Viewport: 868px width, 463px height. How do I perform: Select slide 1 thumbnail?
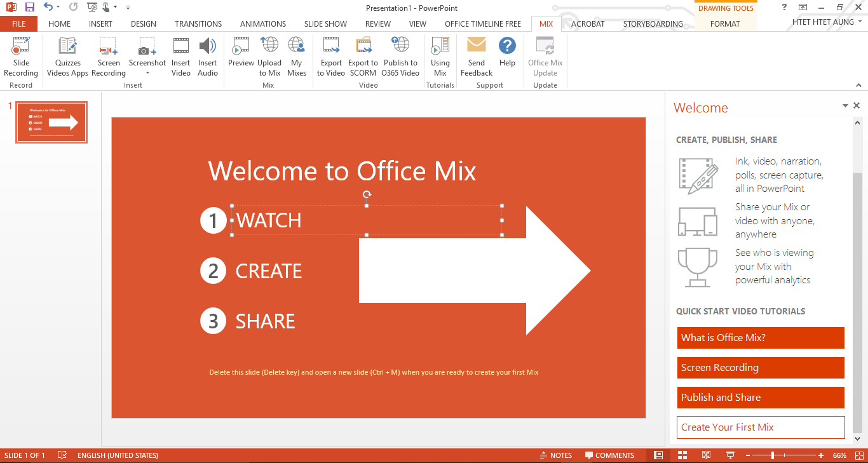point(51,122)
